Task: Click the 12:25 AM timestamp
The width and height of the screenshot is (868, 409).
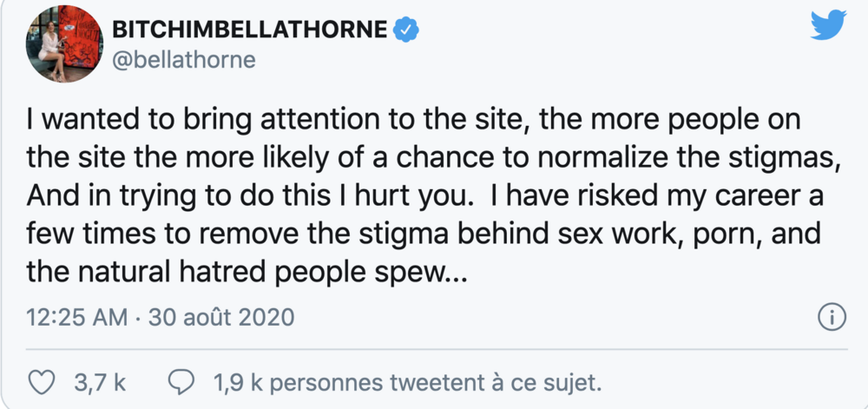Action: (75, 317)
